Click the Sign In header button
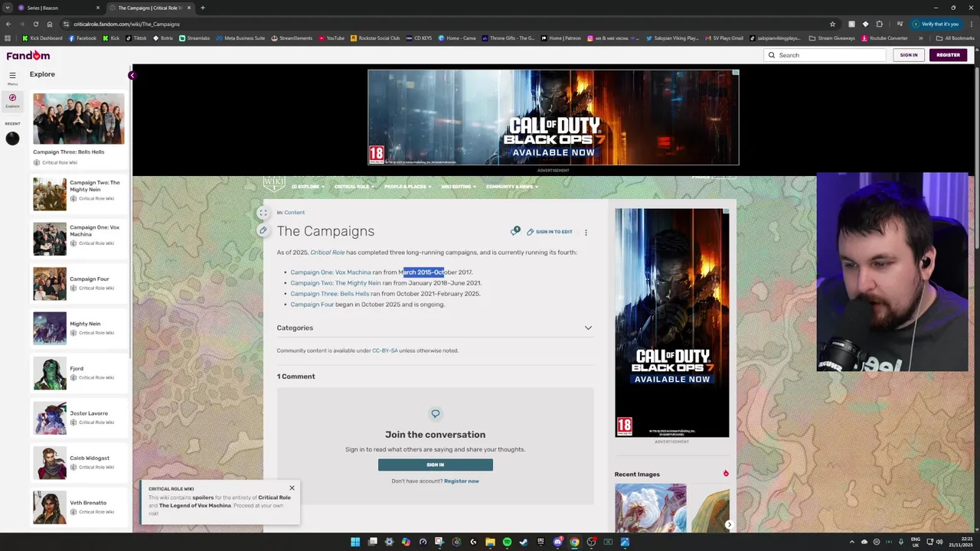The width and height of the screenshot is (980, 551). tap(909, 55)
